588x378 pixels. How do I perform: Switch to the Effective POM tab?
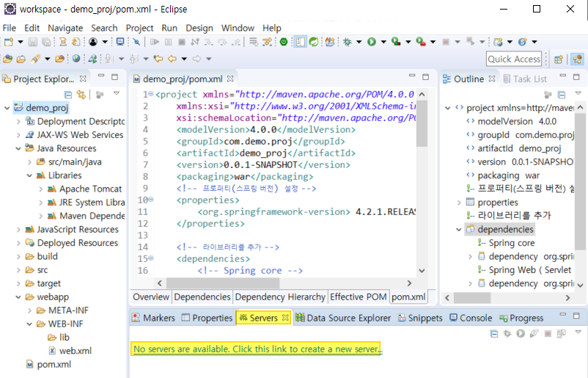(x=358, y=297)
